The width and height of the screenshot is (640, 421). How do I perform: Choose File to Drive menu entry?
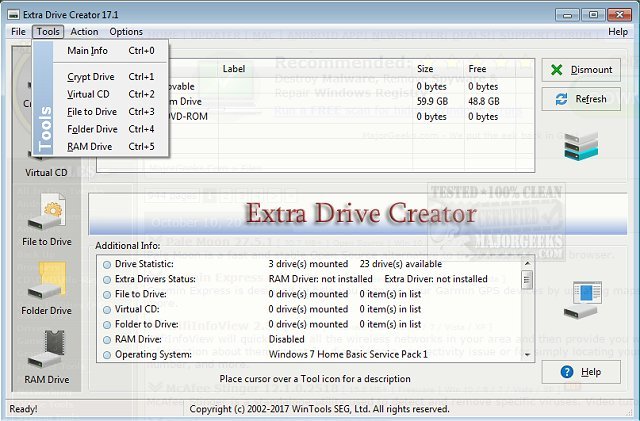111,112
